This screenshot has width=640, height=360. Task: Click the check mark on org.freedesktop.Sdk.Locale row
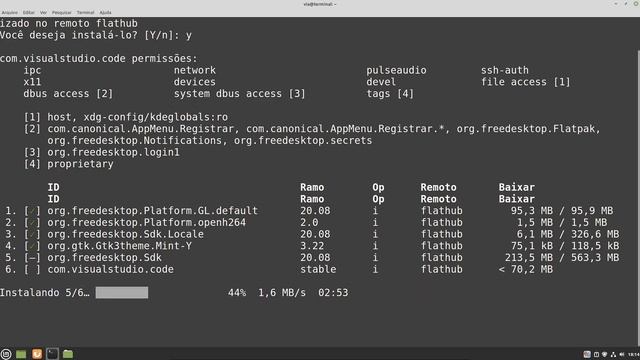[x=32, y=234]
